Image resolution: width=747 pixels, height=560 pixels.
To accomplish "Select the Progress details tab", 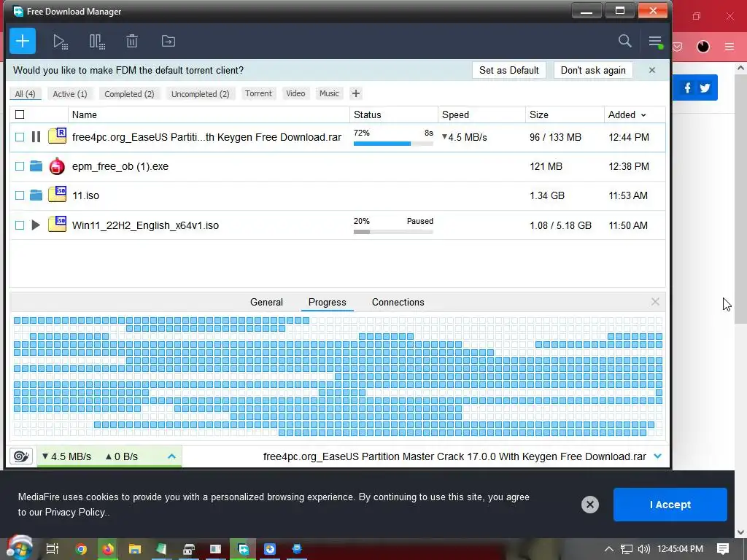I will [328, 302].
